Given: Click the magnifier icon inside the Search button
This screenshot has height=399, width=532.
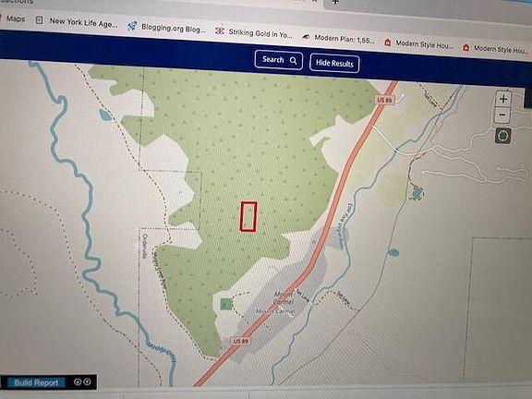Looking at the screenshot, I should [x=294, y=61].
